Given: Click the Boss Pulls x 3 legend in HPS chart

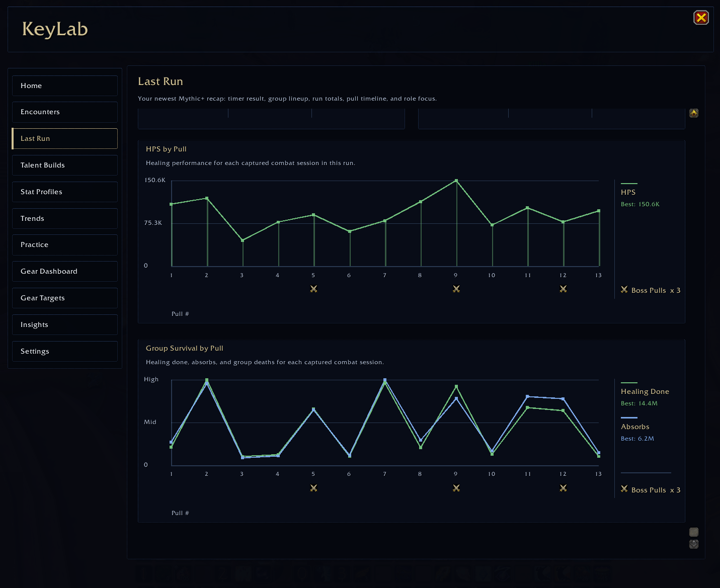Looking at the screenshot, I should [x=651, y=290].
